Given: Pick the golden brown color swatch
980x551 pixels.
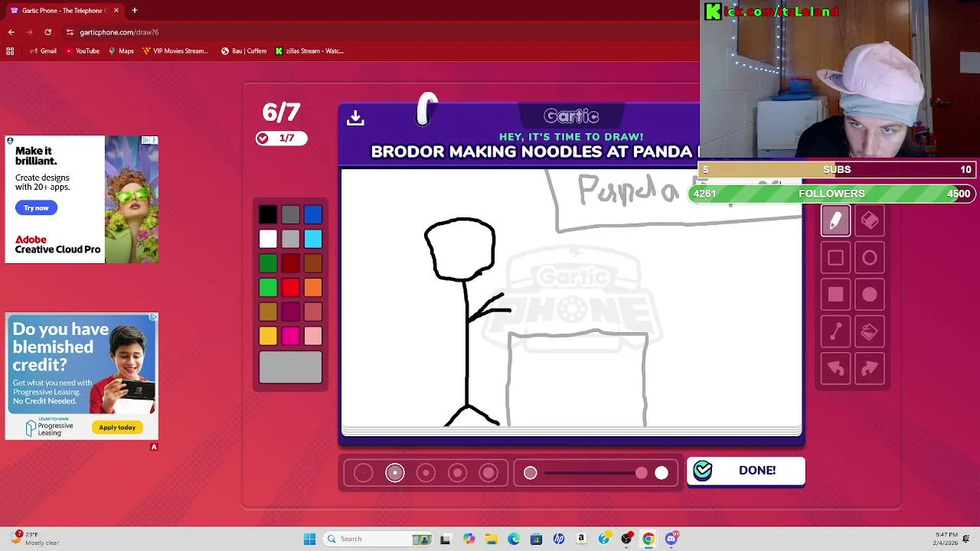Looking at the screenshot, I should pos(268,312).
